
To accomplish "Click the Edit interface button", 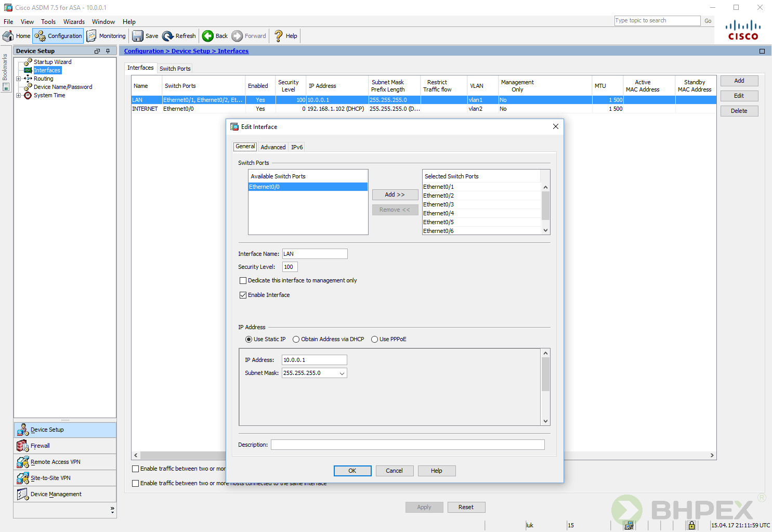I will pyautogui.click(x=739, y=96).
